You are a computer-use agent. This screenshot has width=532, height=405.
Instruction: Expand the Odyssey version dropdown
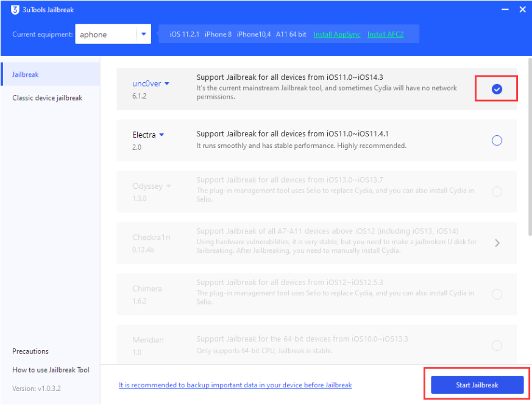pos(168,186)
